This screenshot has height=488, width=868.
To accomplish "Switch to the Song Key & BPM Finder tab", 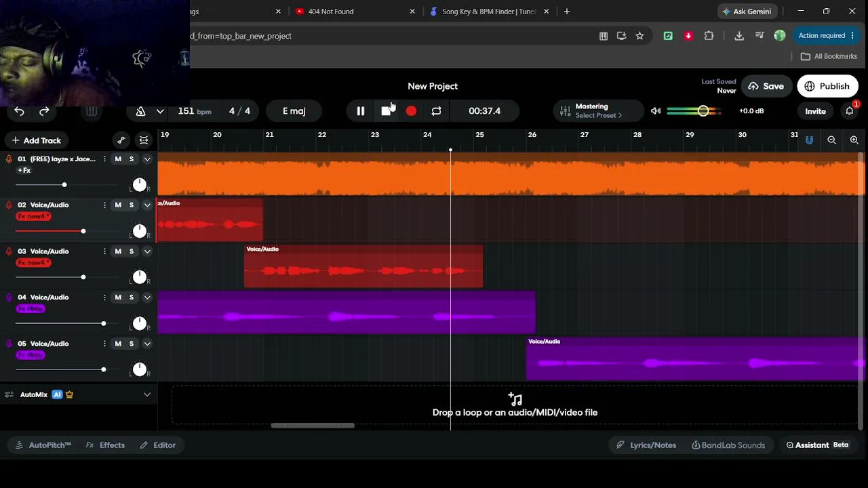I will coord(488,12).
